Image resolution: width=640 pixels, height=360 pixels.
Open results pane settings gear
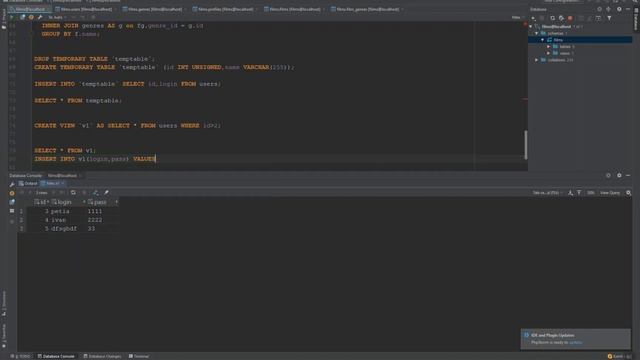coord(629,193)
